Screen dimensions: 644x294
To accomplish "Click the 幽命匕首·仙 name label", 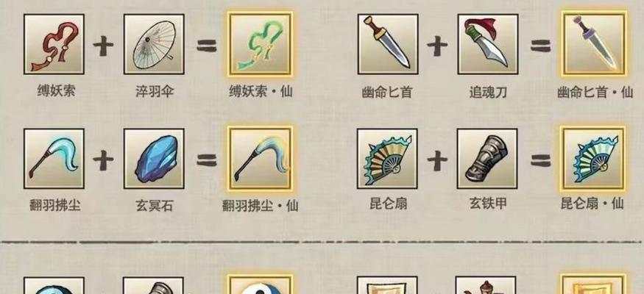I will (x=595, y=93).
